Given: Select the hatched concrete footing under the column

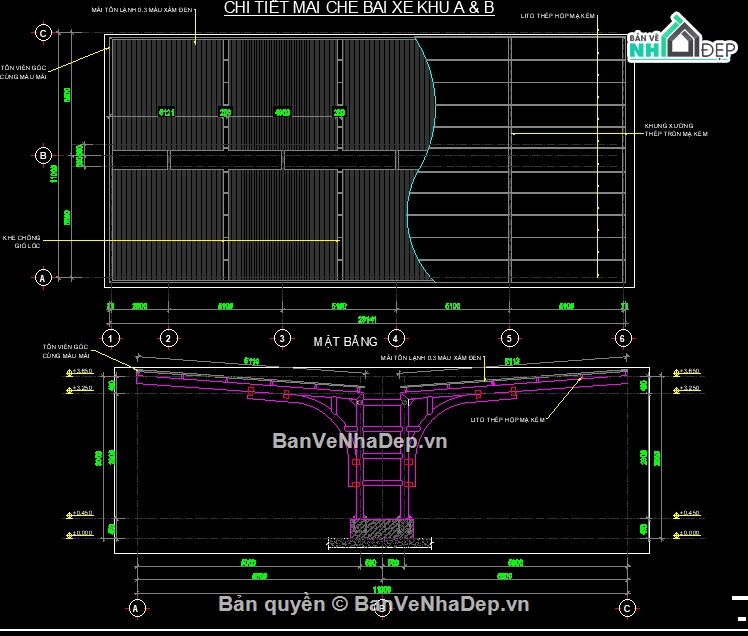Looking at the screenshot, I should (382, 528).
